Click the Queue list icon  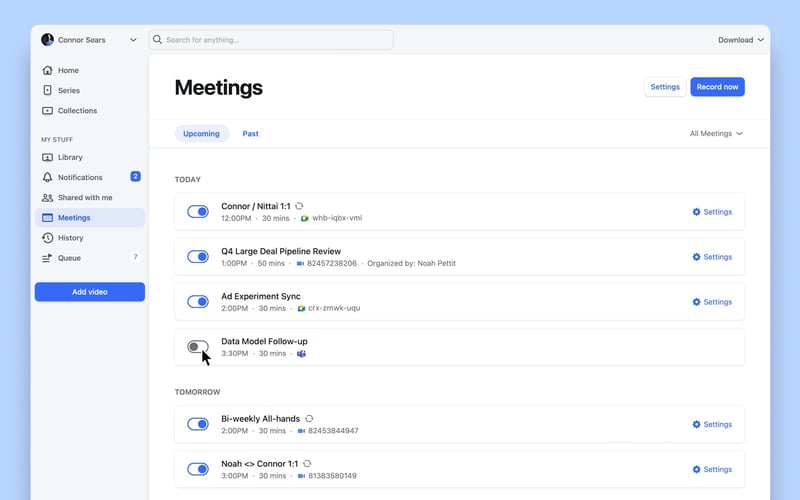coord(47,258)
